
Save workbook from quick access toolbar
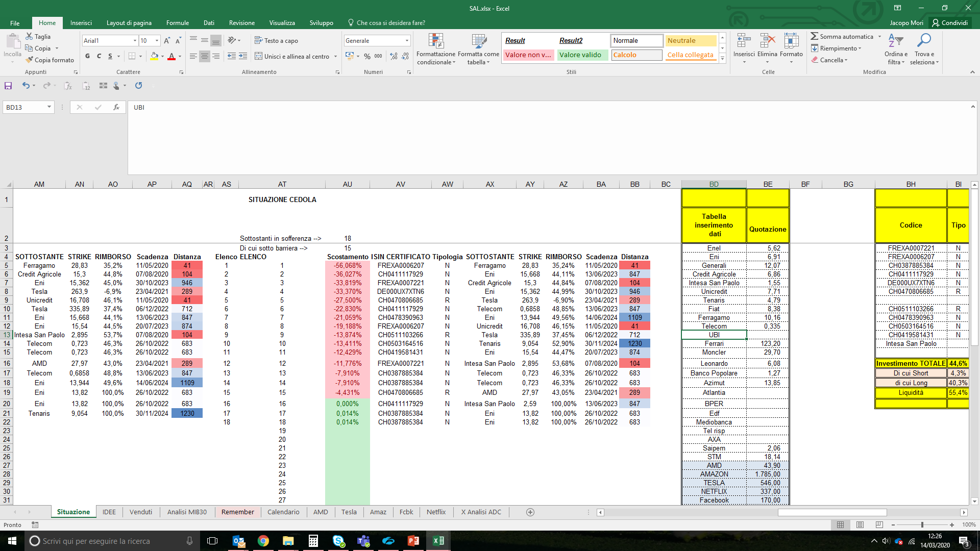pyautogui.click(x=8, y=86)
